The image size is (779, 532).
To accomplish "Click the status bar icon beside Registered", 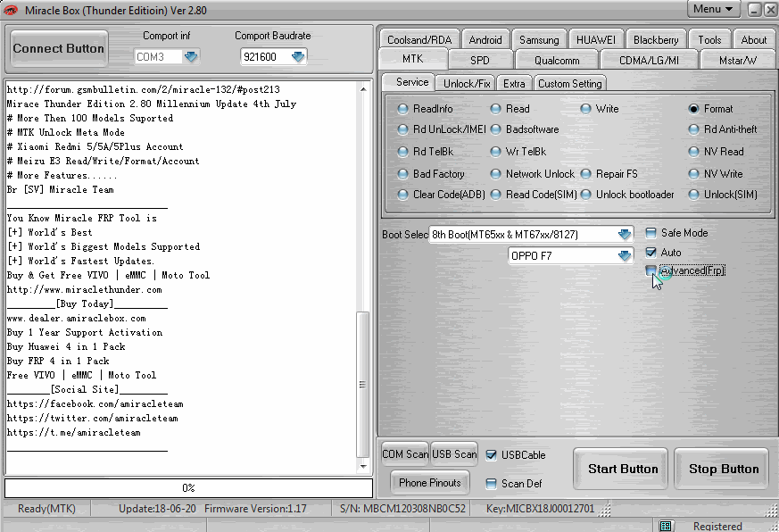I will click(667, 526).
